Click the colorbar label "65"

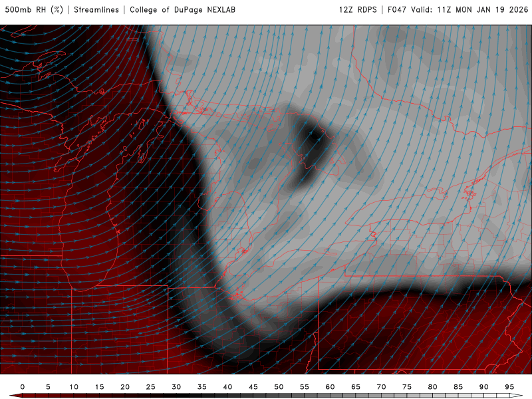pyautogui.click(x=356, y=387)
